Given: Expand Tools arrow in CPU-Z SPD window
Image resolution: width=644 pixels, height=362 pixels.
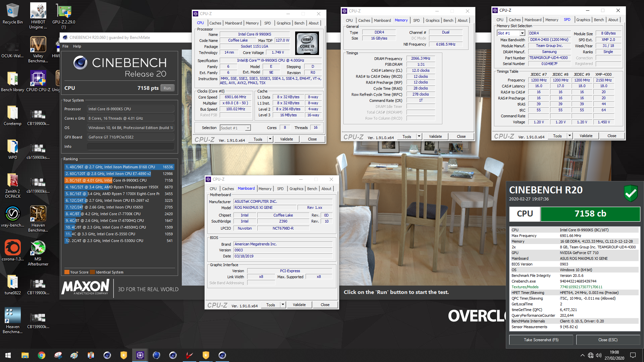Looking at the screenshot, I should point(570,136).
